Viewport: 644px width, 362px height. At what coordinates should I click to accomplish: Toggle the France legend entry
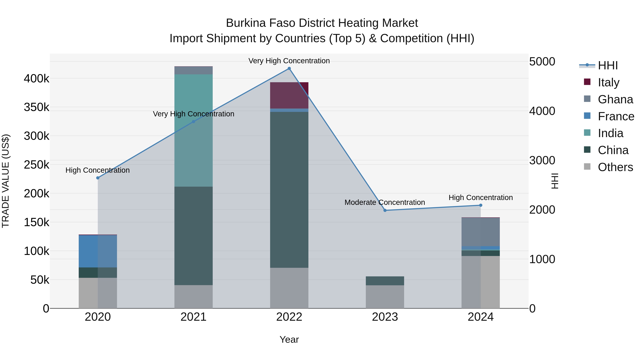(609, 116)
